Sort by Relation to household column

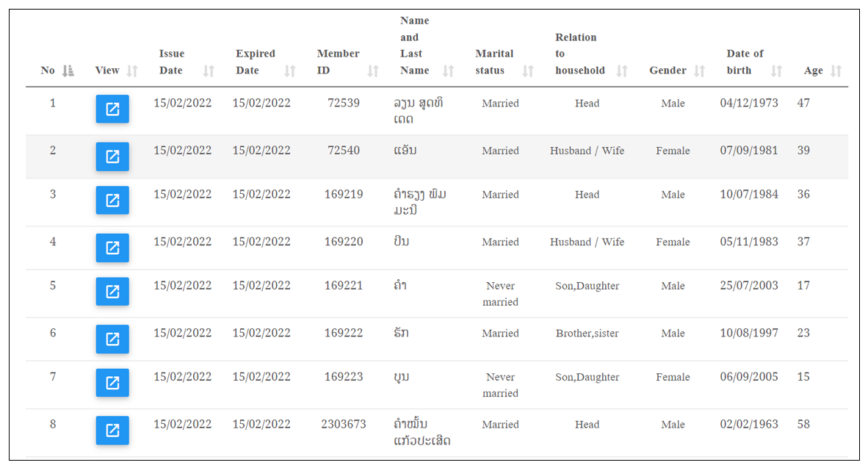coord(622,71)
